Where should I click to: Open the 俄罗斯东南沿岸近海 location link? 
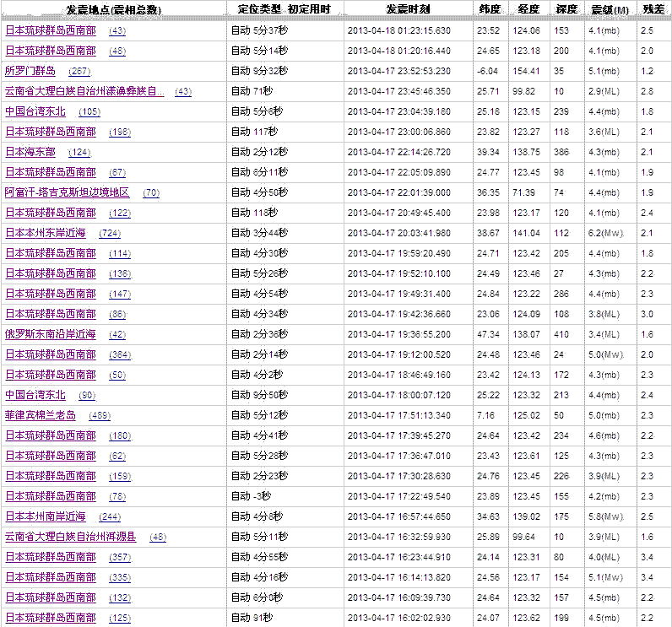[x=51, y=334]
